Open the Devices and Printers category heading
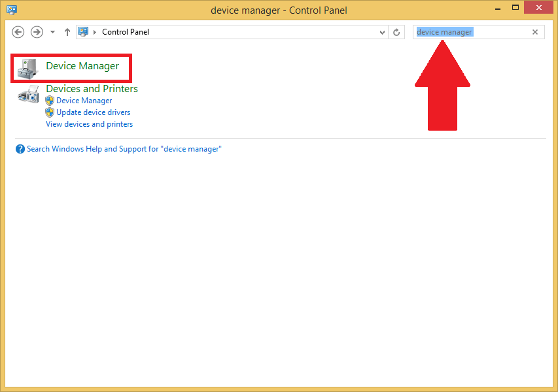Viewport: 558px width, 392px height. [92, 88]
